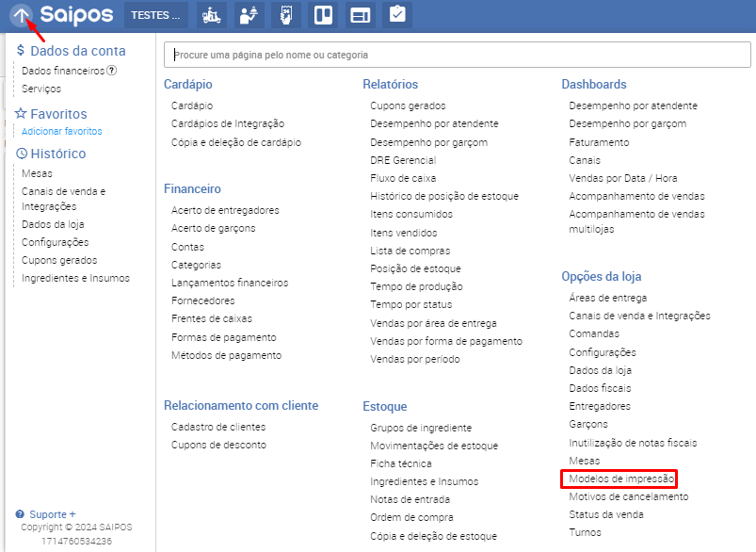Go to Fluxo de caixa report

(x=403, y=178)
